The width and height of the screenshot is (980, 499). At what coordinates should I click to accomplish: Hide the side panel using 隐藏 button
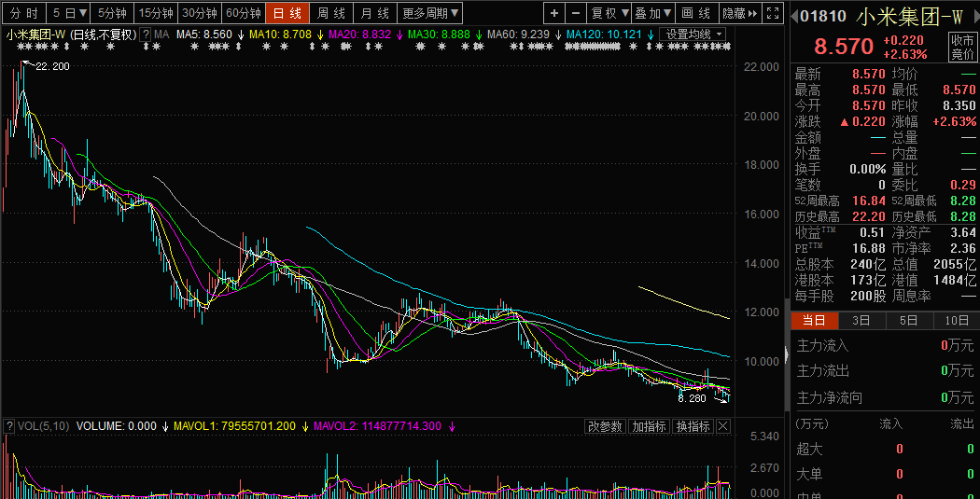coord(739,13)
